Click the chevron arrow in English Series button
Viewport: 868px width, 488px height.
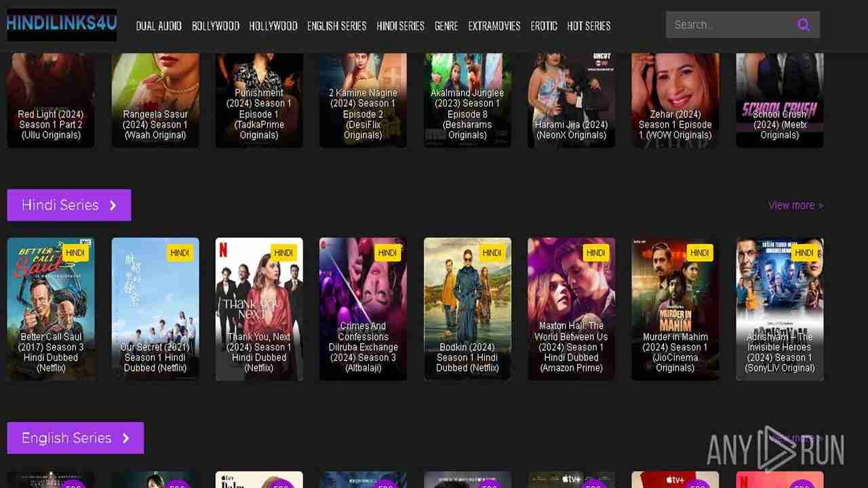tap(125, 439)
